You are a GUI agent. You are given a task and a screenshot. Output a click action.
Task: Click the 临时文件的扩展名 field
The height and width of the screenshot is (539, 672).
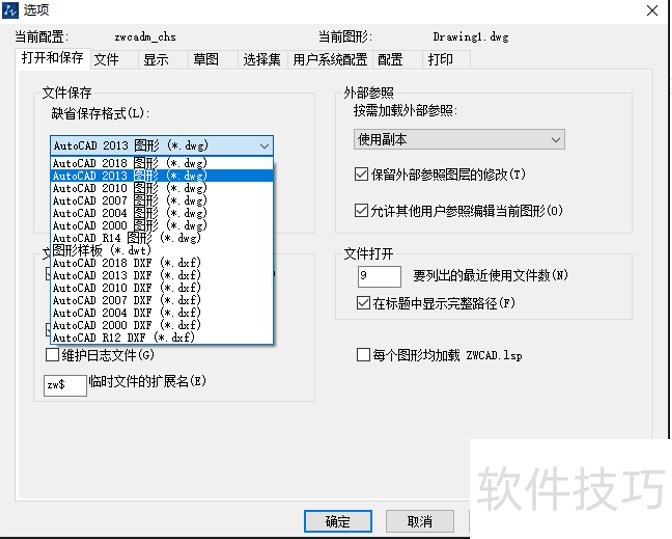pos(65,385)
